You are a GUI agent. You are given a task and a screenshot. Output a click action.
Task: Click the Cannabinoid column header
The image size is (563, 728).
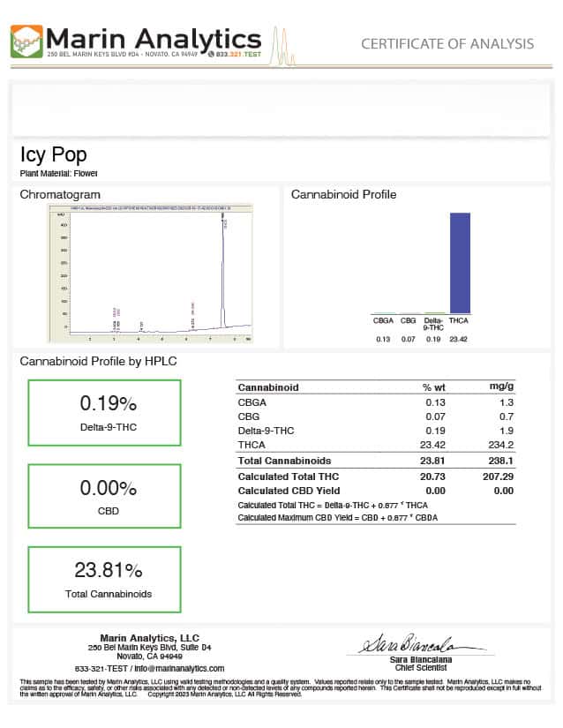[268, 387]
